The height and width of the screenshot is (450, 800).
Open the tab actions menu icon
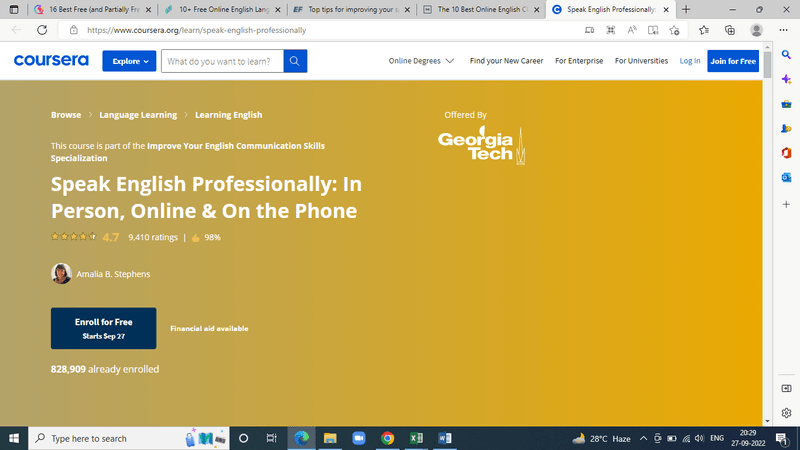[x=14, y=9]
